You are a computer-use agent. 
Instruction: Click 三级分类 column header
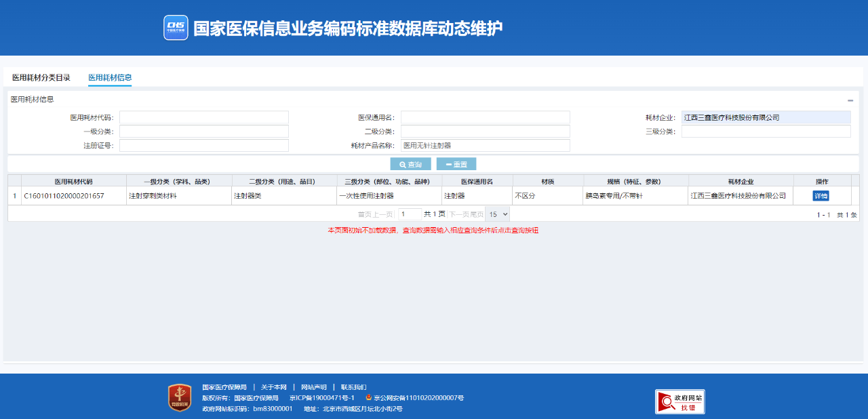click(x=389, y=181)
